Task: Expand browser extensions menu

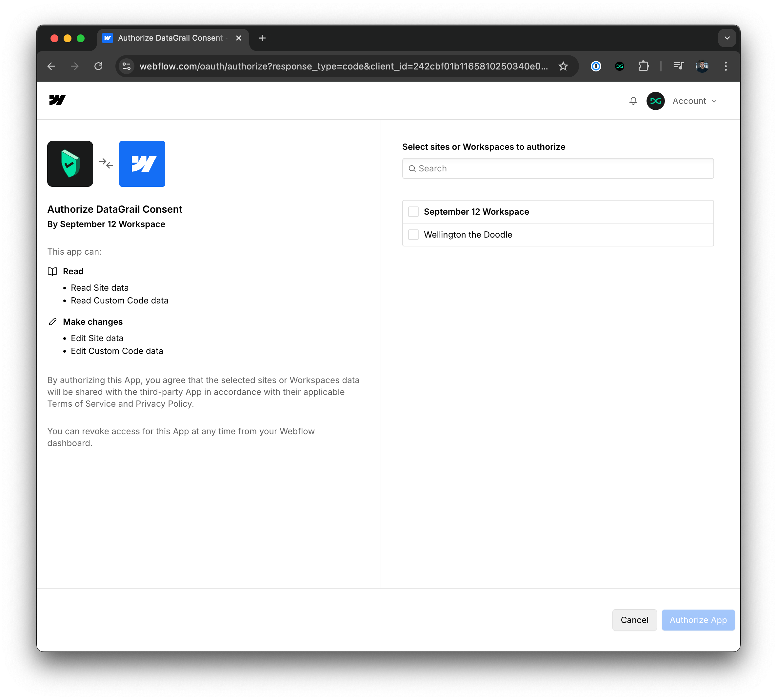Action: [x=645, y=66]
